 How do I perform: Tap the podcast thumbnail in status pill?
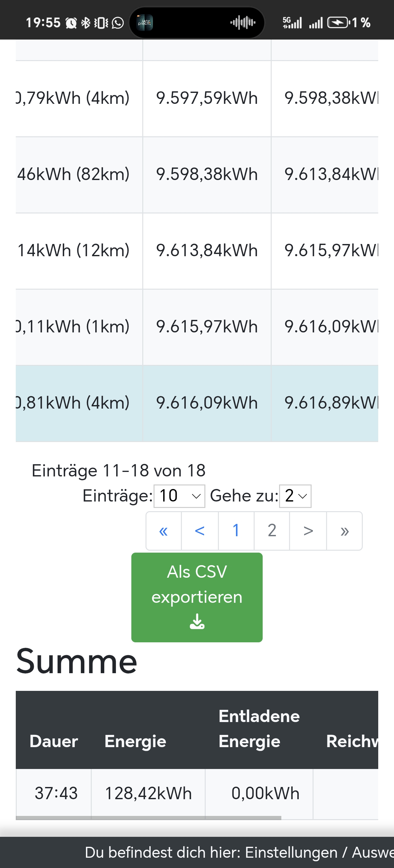coord(145,23)
